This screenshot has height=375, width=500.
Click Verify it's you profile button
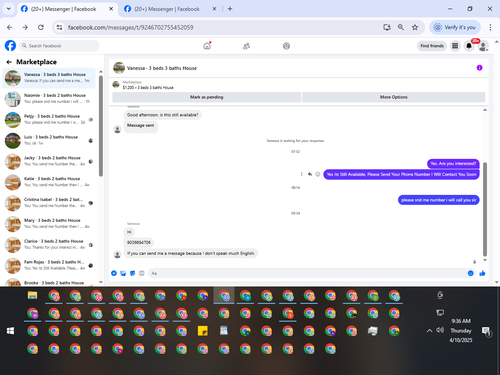pyautogui.click(x=455, y=27)
